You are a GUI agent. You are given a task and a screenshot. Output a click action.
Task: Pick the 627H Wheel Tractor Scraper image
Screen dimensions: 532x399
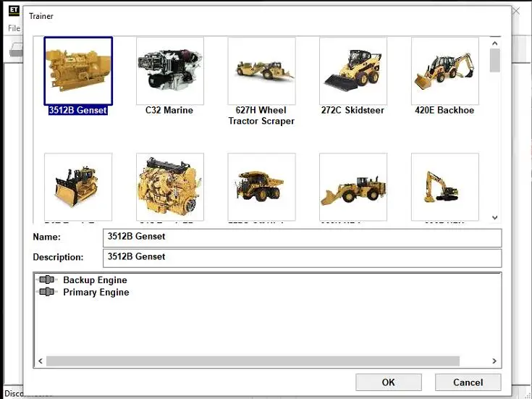click(261, 71)
